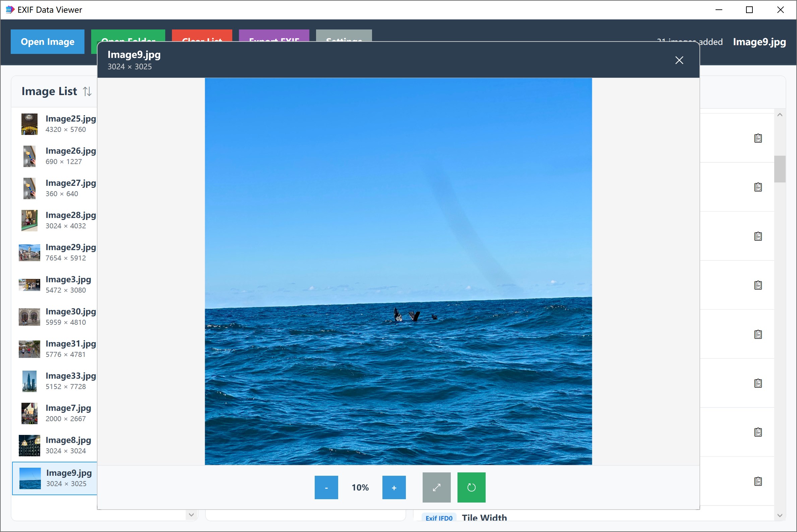Click the gray fit-to-window expand icon

436,487
